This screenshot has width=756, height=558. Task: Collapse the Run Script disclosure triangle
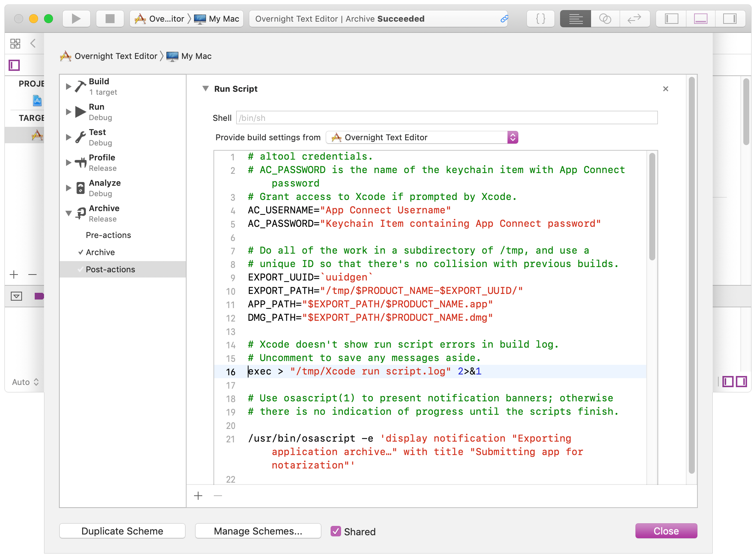205,89
